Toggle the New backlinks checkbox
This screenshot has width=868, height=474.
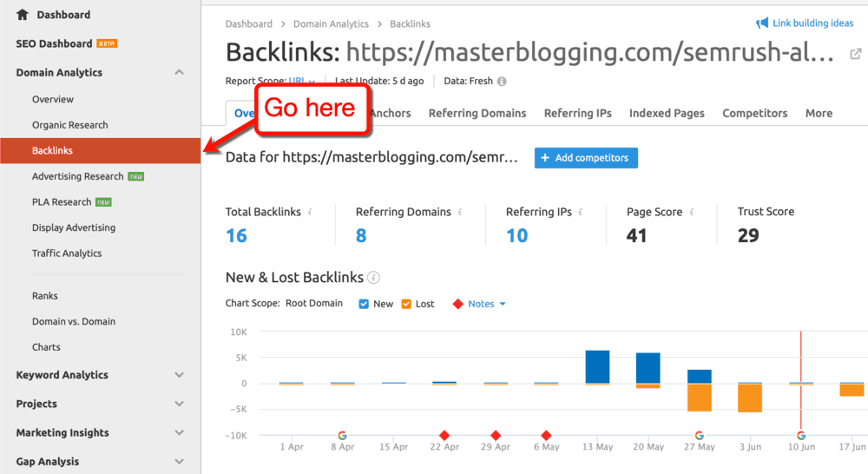click(x=364, y=304)
